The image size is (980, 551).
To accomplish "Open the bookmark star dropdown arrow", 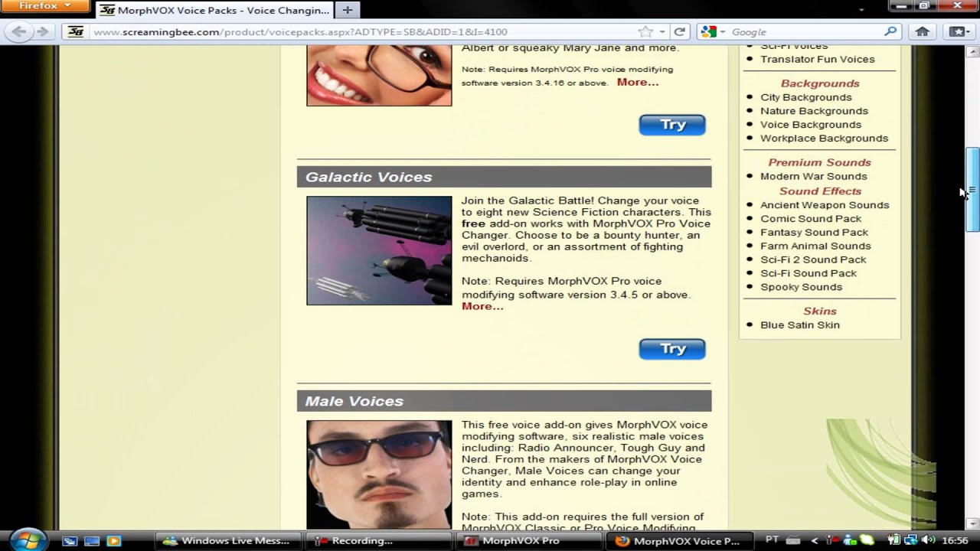I will click(661, 31).
